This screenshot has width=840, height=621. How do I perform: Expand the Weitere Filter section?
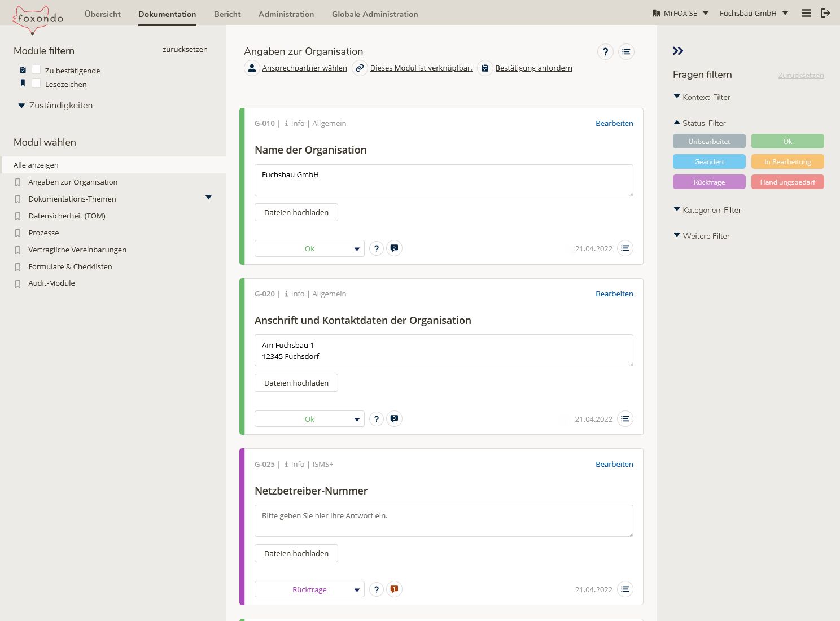(x=702, y=236)
